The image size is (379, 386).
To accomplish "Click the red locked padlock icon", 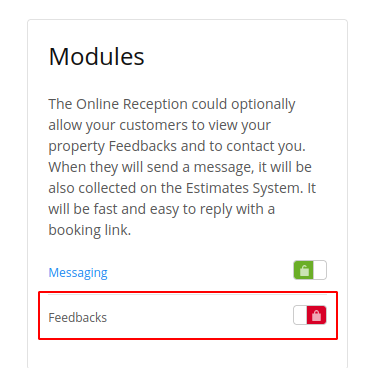I will pos(316,315).
